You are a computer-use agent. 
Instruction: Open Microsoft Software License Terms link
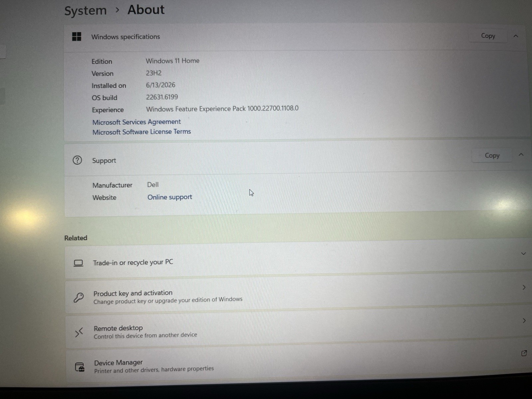click(x=142, y=132)
